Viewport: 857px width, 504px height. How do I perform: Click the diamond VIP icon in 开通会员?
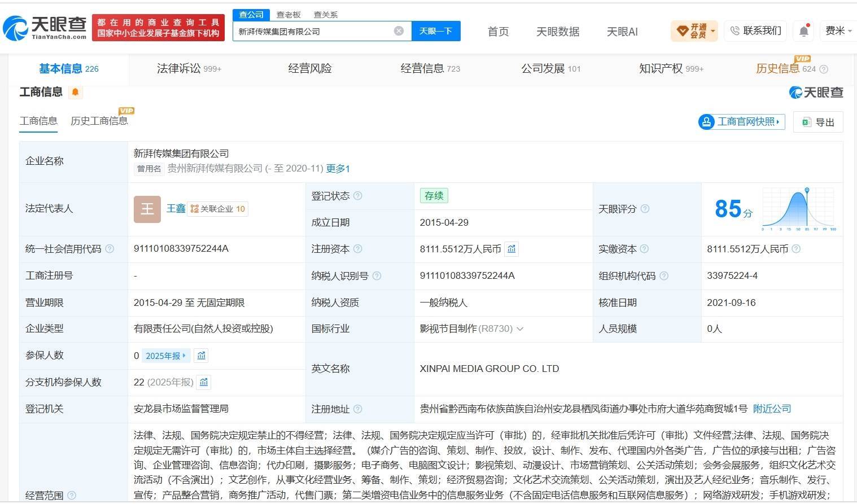[x=682, y=31]
